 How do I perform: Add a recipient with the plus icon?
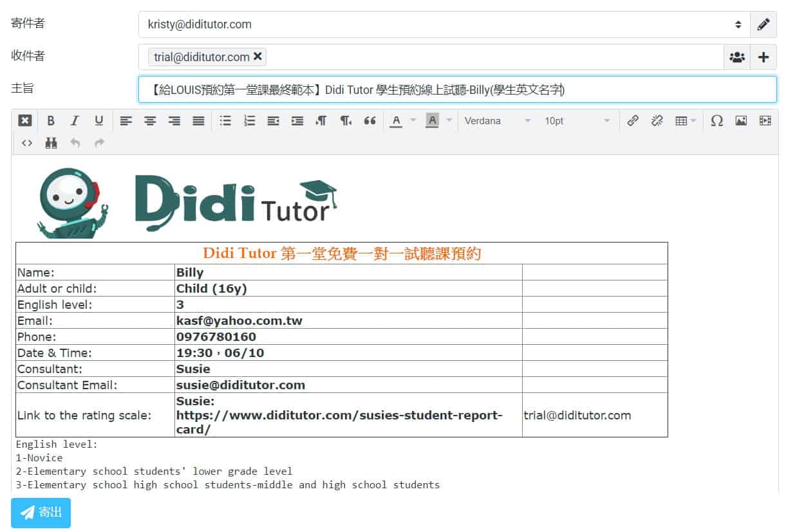763,57
